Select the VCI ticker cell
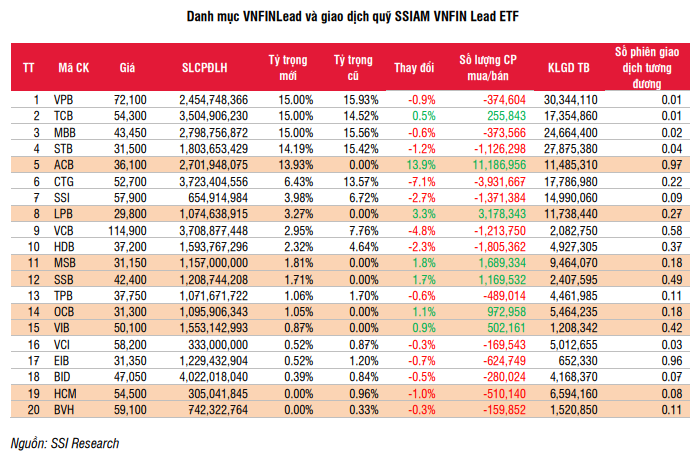694x458 pixels. coord(62,345)
